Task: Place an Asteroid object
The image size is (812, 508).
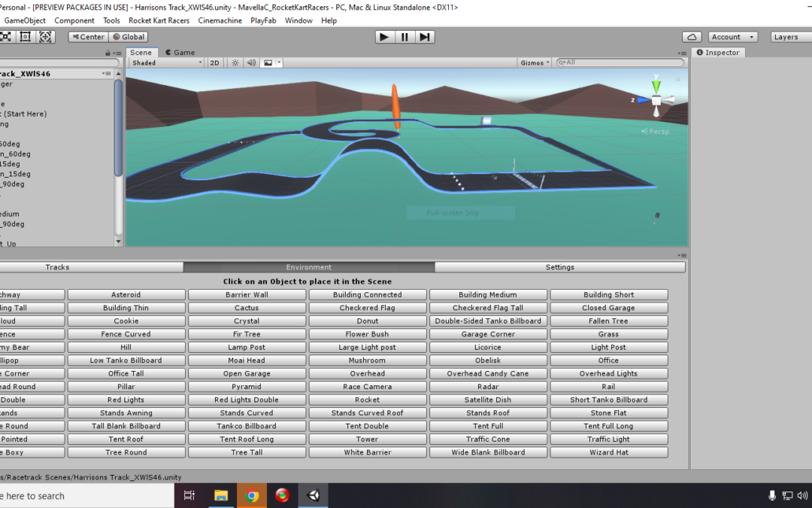Action: [x=126, y=294]
